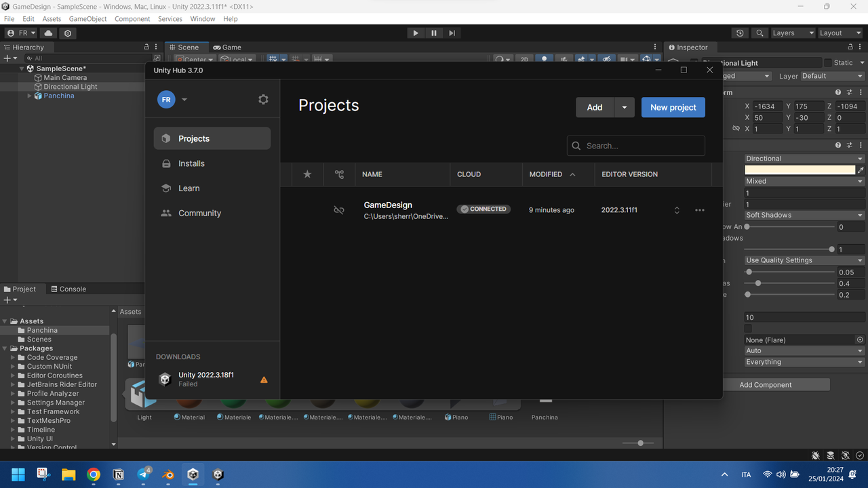Open Transform presets slider icon
The height and width of the screenshot is (488, 868).
point(849,92)
